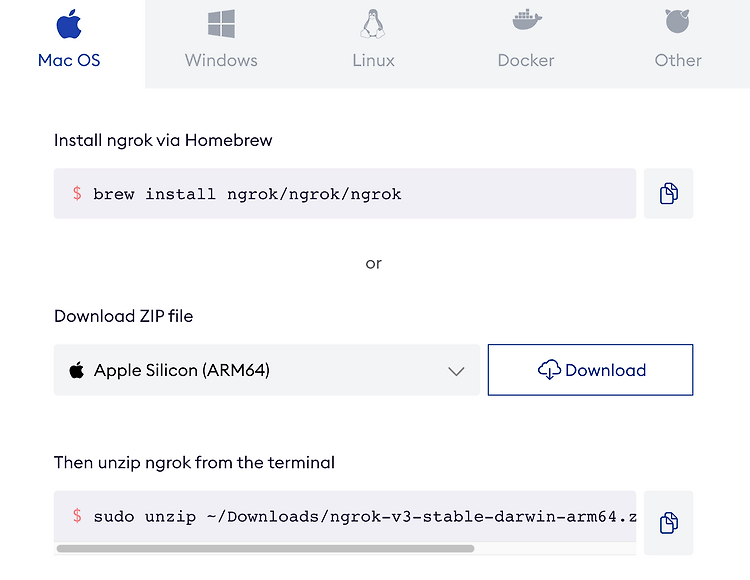Click the sudo unzip command text
750x580 pixels.
(x=364, y=516)
